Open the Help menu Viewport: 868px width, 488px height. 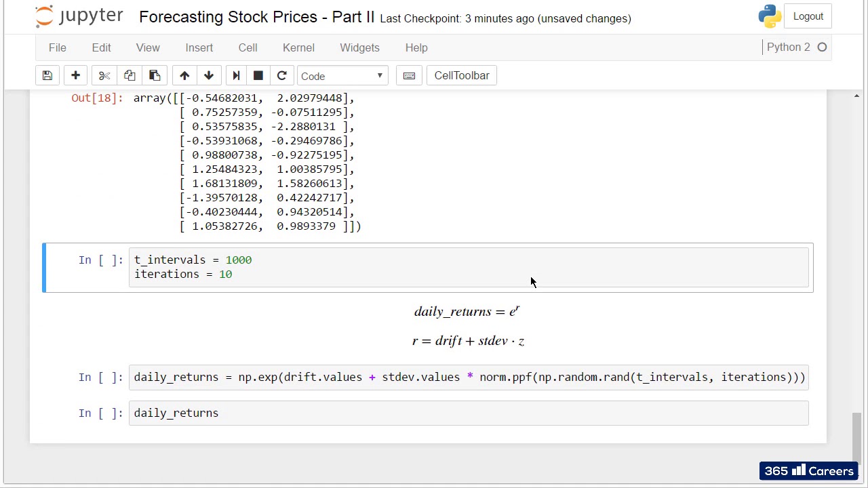click(x=416, y=47)
